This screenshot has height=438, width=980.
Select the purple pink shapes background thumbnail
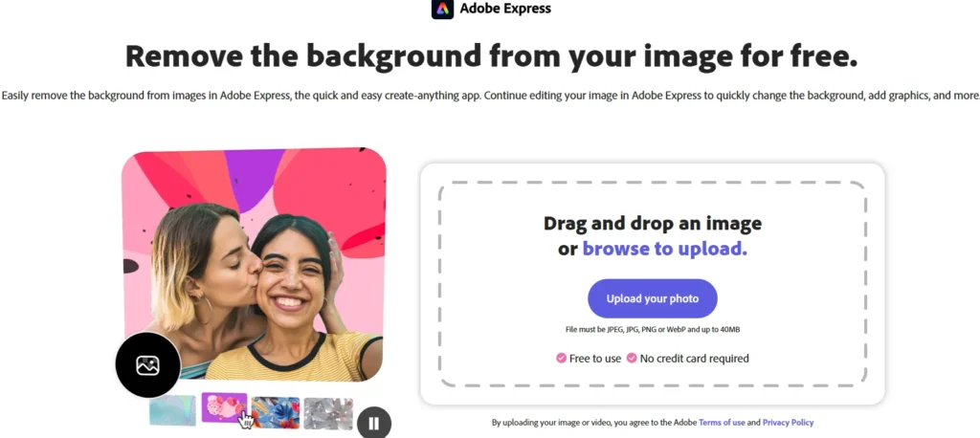coord(224,407)
